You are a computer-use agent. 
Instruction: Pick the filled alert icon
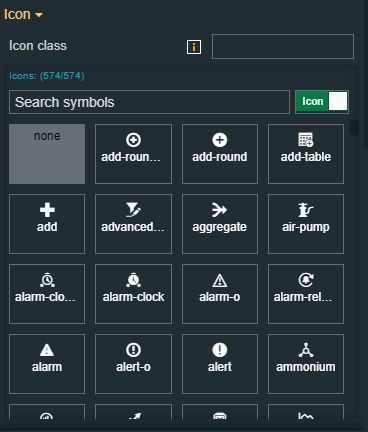tap(220, 364)
